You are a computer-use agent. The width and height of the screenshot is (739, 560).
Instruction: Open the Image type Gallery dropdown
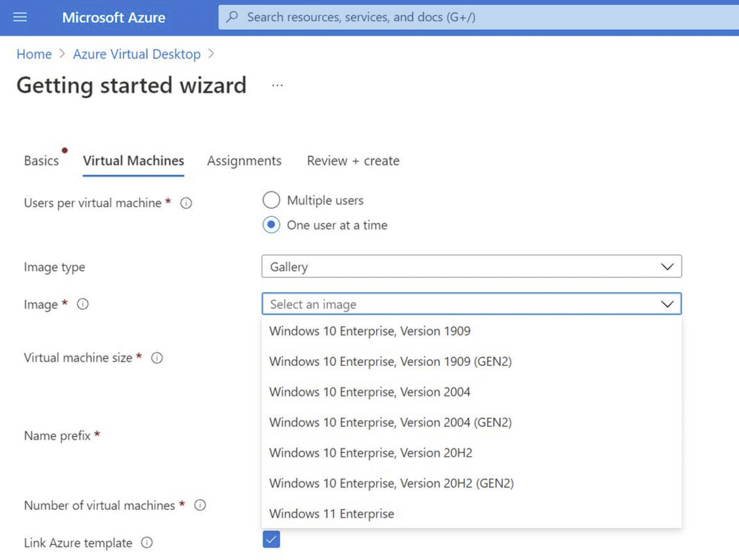[471, 267]
